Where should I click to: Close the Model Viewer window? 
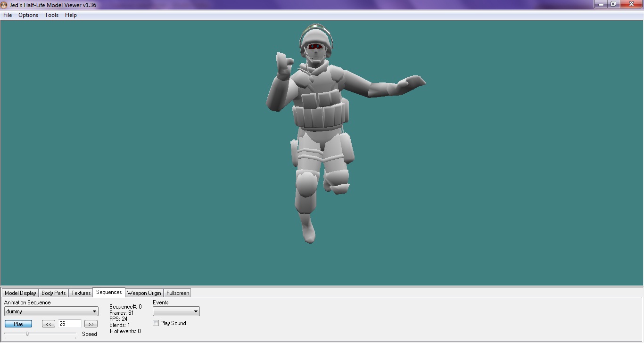pos(631,4)
